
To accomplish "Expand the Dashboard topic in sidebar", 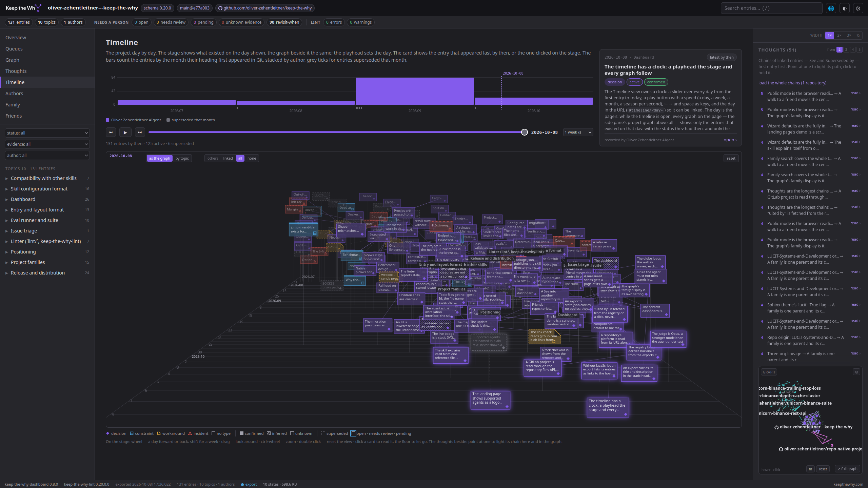I will coord(47,199).
